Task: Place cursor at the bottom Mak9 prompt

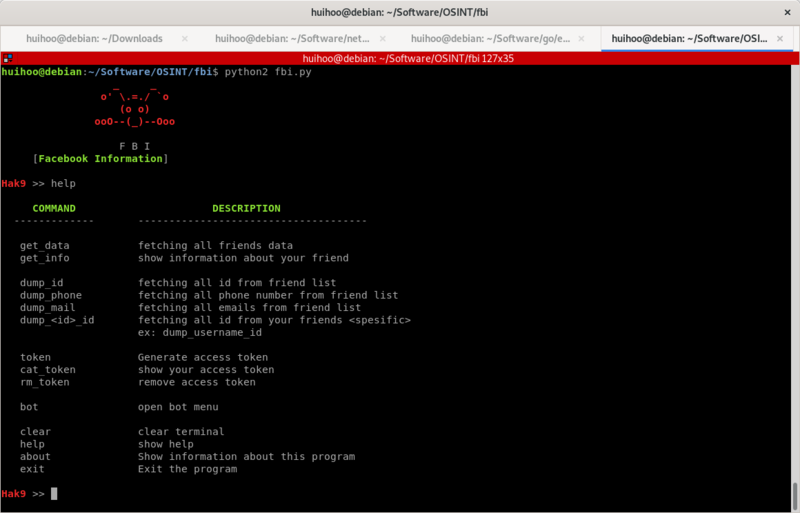Action: [55, 494]
